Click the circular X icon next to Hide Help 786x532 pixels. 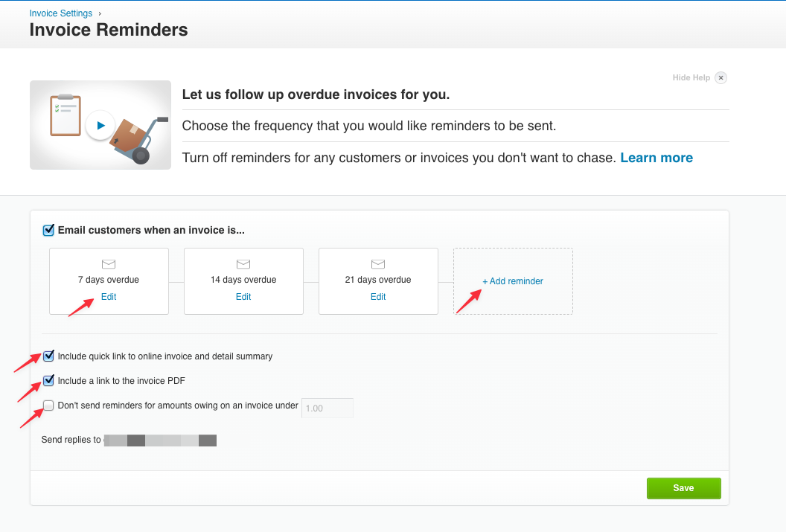coord(720,77)
